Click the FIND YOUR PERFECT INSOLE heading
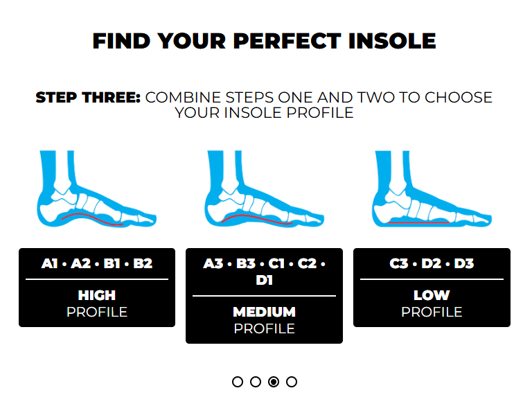The width and height of the screenshot is (532, 413). [x=265, y=41]
